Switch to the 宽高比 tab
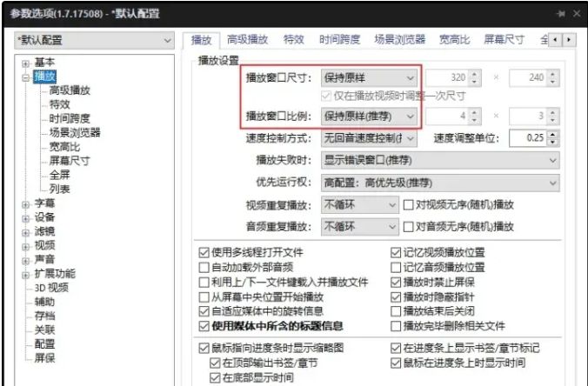Screen dimensions: 588x386 tap(455, 39)
